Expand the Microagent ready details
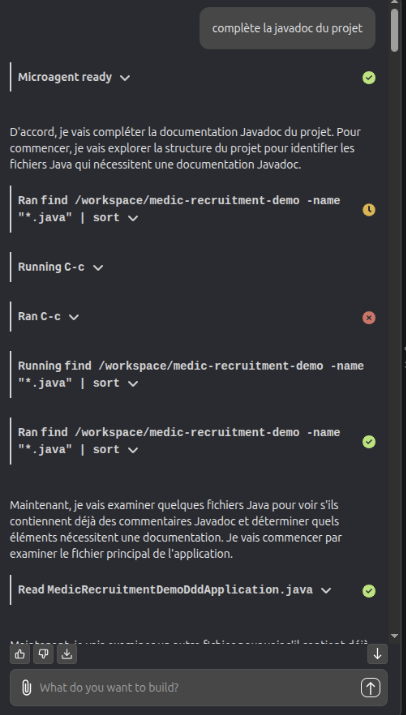 [x=125, y=78]
